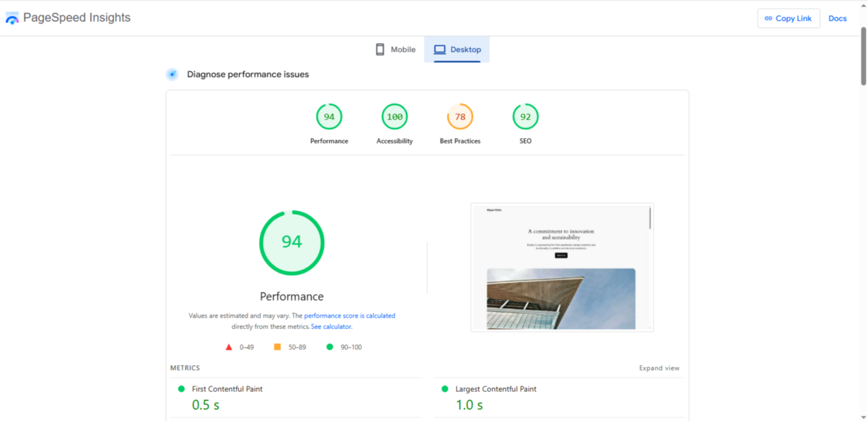Click the laptop icon beside Desktop

pos(439,49)
